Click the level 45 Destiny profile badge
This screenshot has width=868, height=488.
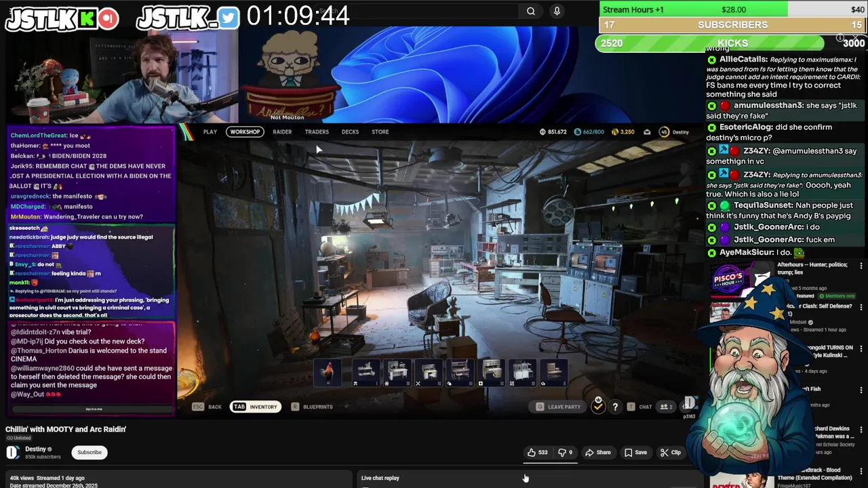674,131
